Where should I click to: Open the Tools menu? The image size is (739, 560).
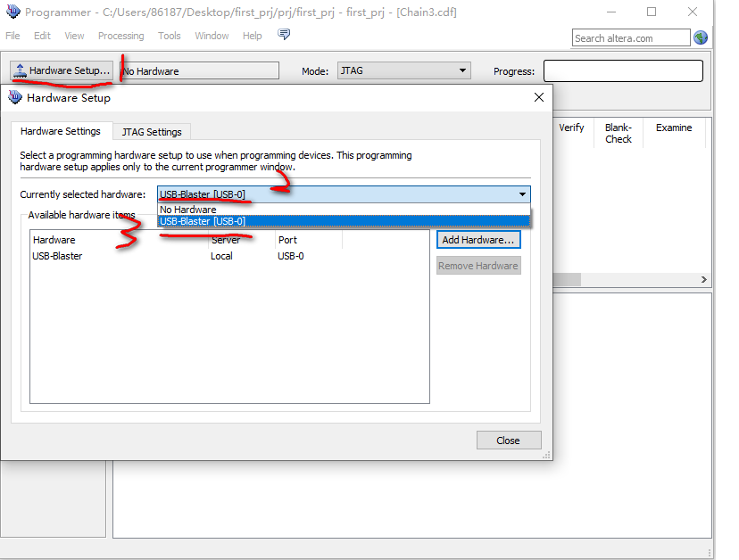(x=170, y=36)
